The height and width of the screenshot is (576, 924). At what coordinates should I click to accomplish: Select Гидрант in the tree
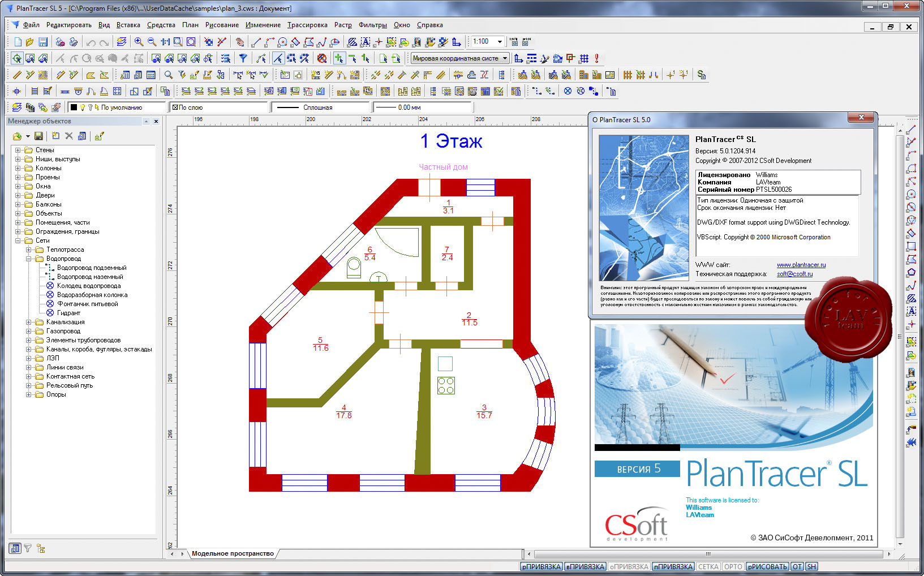tap(68, 313)
